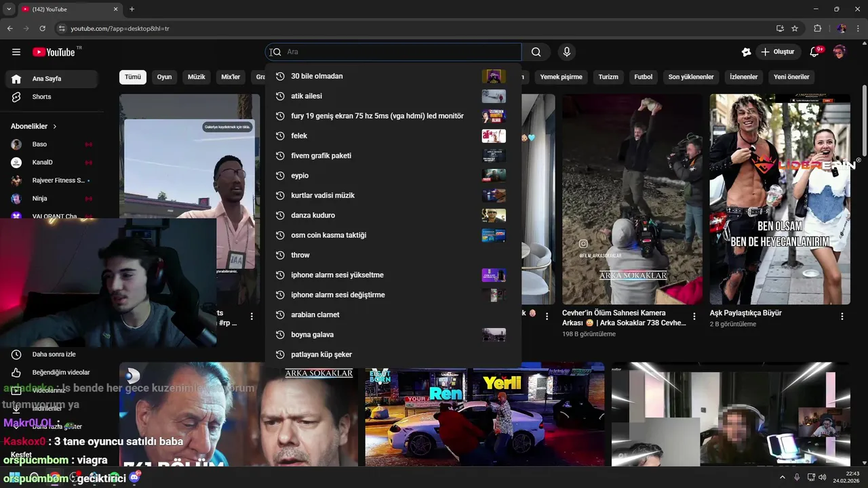Start voice search with microphone icon
Image resolution: width=868 pixels, height=488 pixels.
click(567, 52)
